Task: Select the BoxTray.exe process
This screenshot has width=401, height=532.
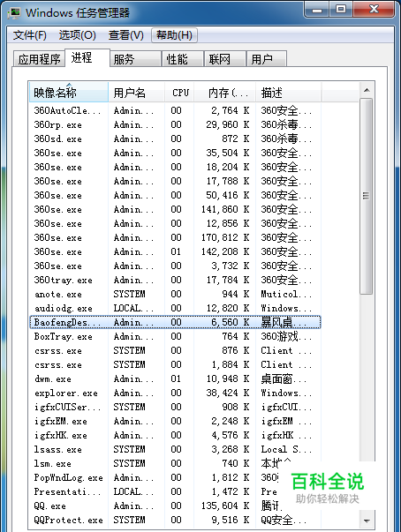Action: (175, 336)
